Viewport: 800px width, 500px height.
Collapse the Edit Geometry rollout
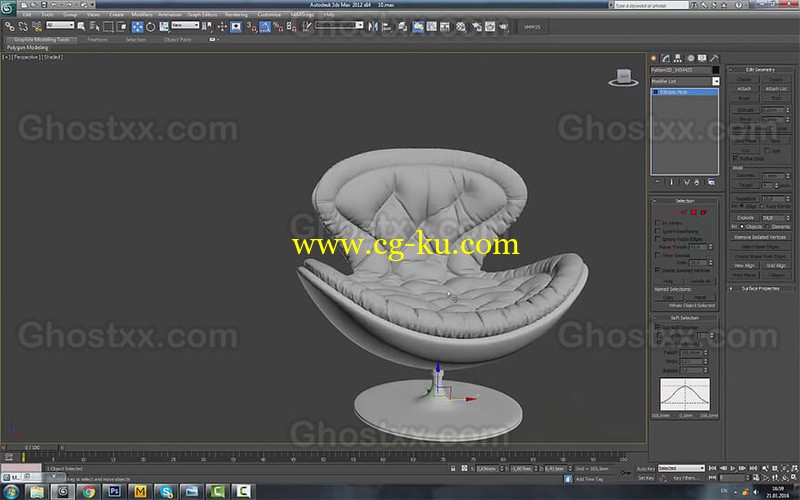coord(760,69)
